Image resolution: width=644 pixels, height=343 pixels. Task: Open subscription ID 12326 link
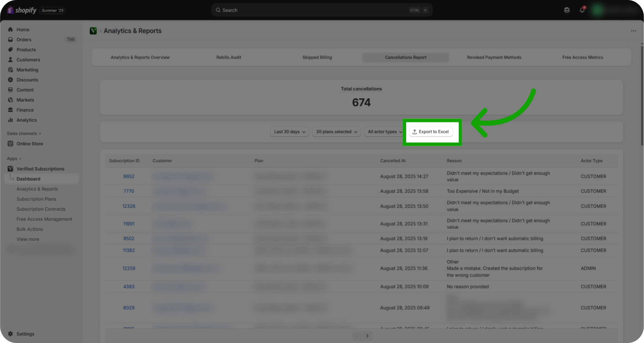click(129, 206)
